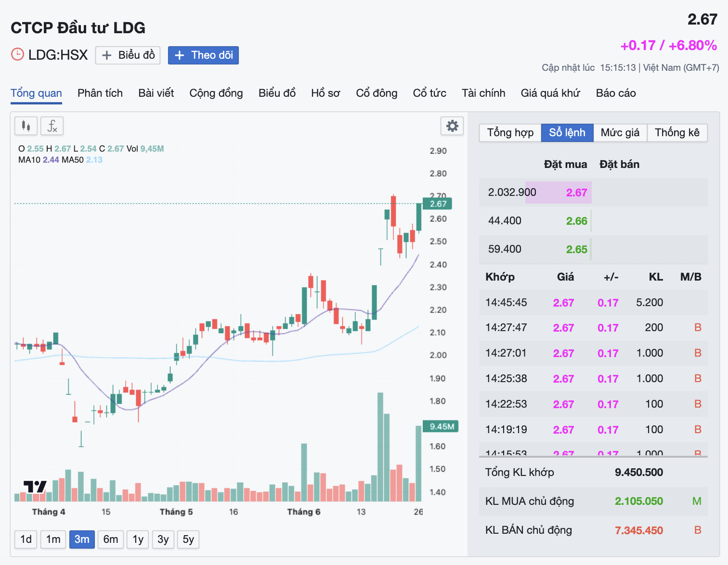The height and width of the screenshot is (565, 728).
Task: Click the Biểu đồ plus button
Action: point(128,55)
